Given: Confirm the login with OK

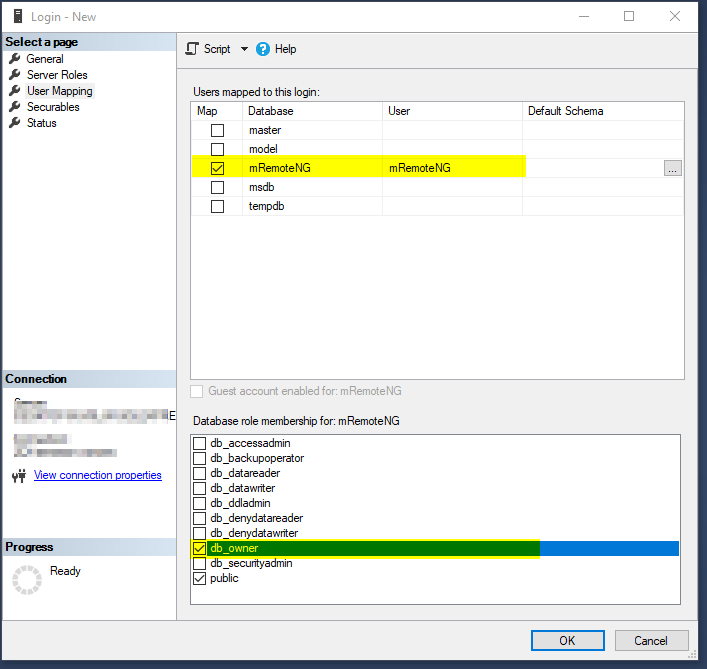Looking at the screenshot, I should coord(567,641).
